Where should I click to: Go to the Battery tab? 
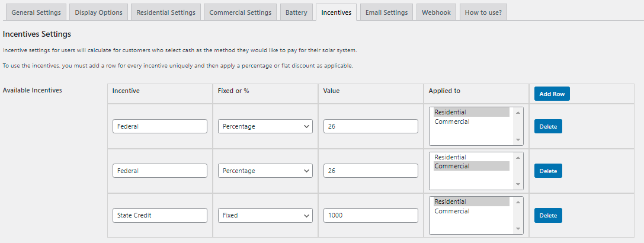tap(296, 12)
